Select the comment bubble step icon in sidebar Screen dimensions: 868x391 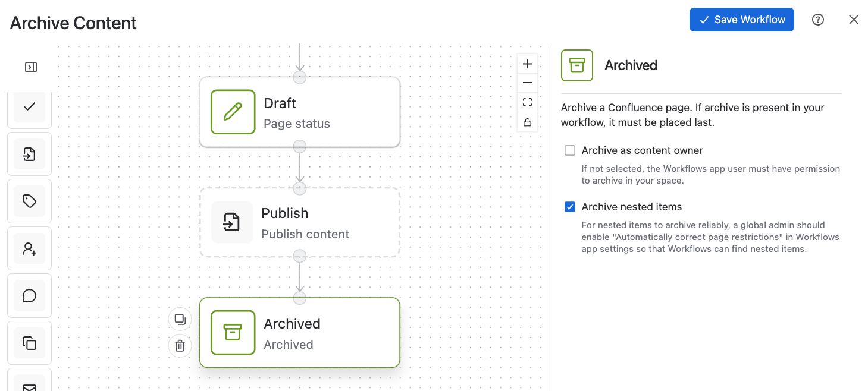click(x=29, y=295)
